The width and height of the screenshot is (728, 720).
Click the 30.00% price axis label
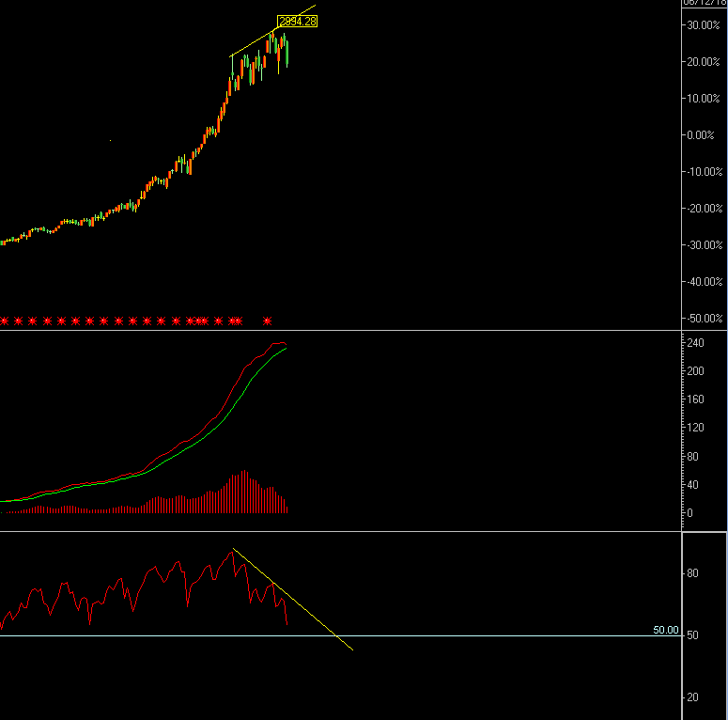(x=703, y=25)
